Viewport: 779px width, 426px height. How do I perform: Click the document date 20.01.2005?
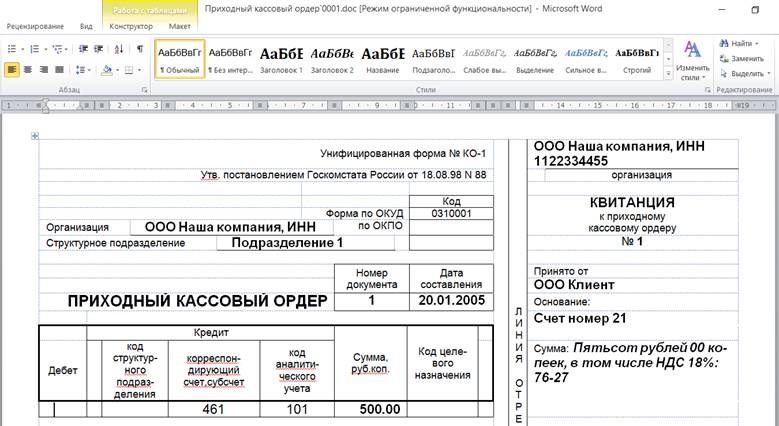(x=452, y=300)
